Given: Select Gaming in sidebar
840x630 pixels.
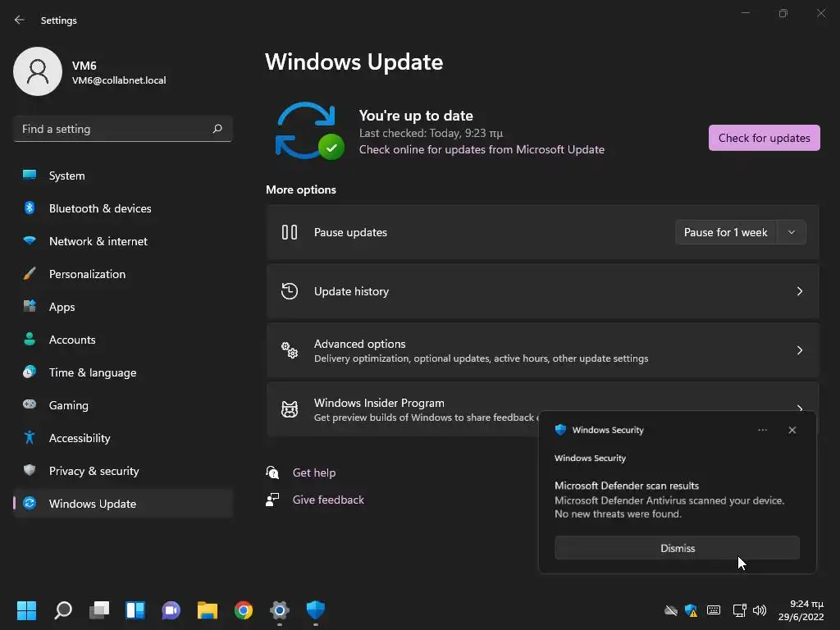Looking at the screenshot, I should click(123, 405).
